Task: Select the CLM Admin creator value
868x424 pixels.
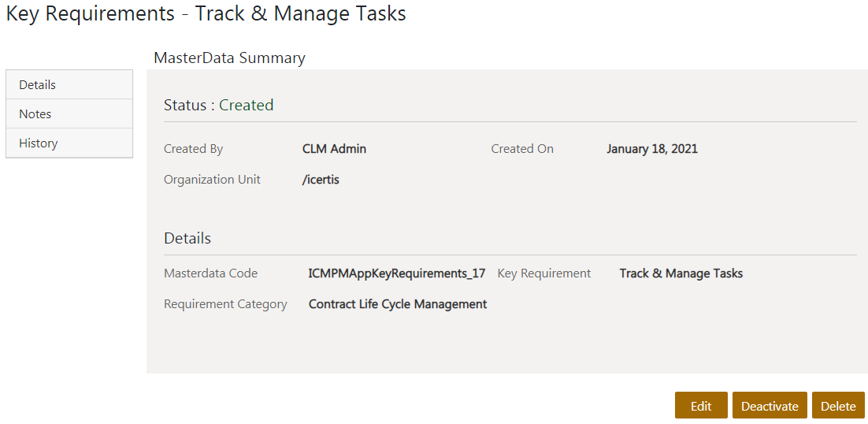Action: (x=334, y=149)
